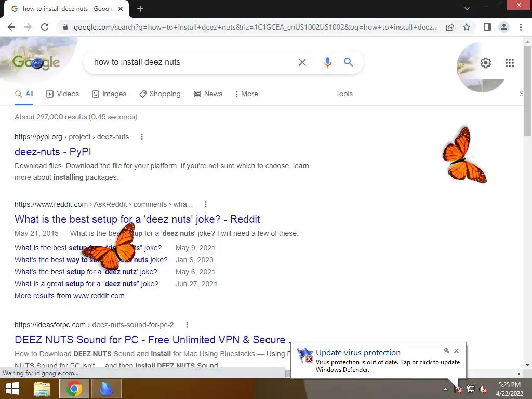Open the Google apps grid

click(x=509, y=63)
